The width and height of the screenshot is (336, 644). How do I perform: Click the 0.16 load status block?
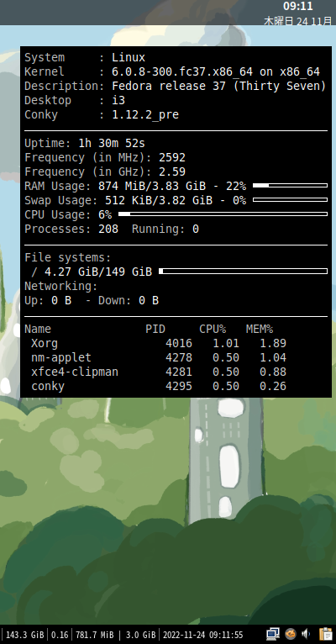pyautogui.click(x=60, y=635)
